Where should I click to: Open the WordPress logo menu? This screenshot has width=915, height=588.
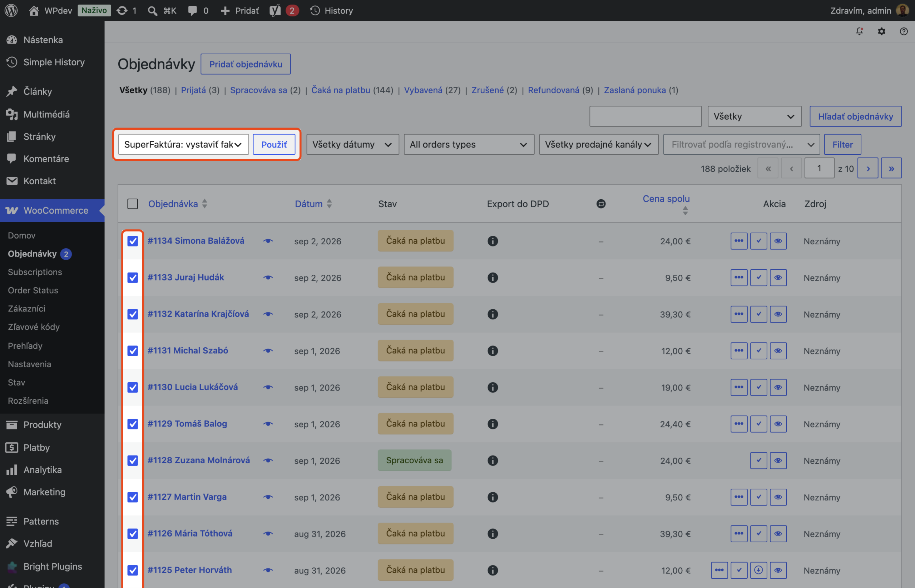11,10
